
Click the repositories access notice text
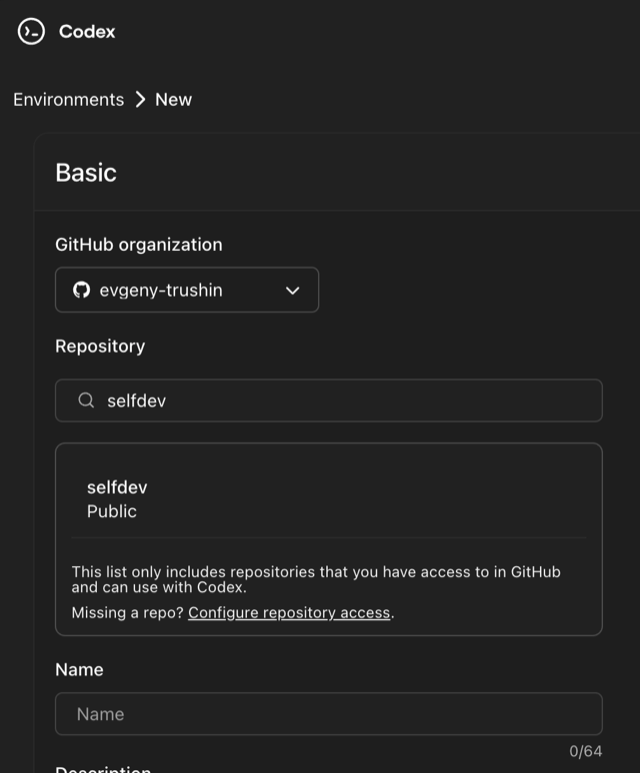coord(316,579)
